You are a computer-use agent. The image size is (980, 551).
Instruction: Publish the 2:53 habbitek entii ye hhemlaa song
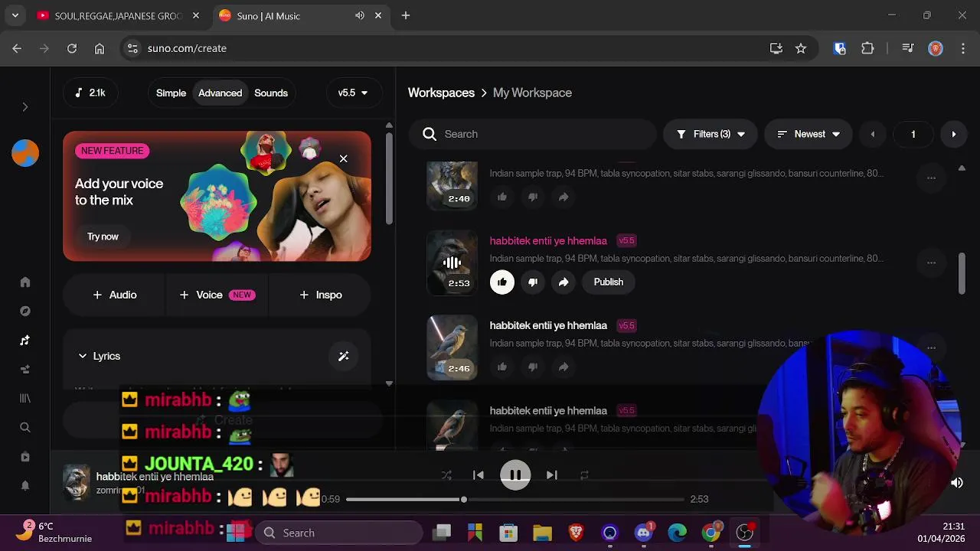pos(609,282)
